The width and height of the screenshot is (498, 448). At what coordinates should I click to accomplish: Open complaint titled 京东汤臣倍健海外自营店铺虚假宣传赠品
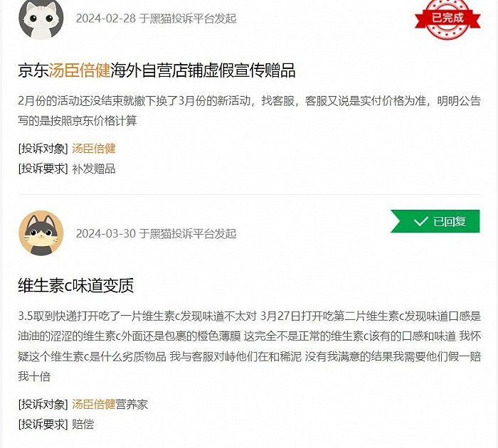click(157, 70)
